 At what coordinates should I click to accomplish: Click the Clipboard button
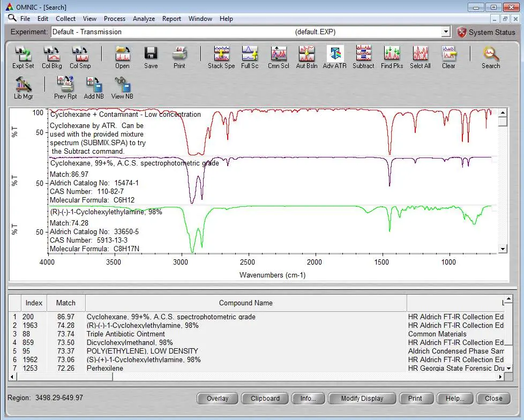click(x=265, y=398)
